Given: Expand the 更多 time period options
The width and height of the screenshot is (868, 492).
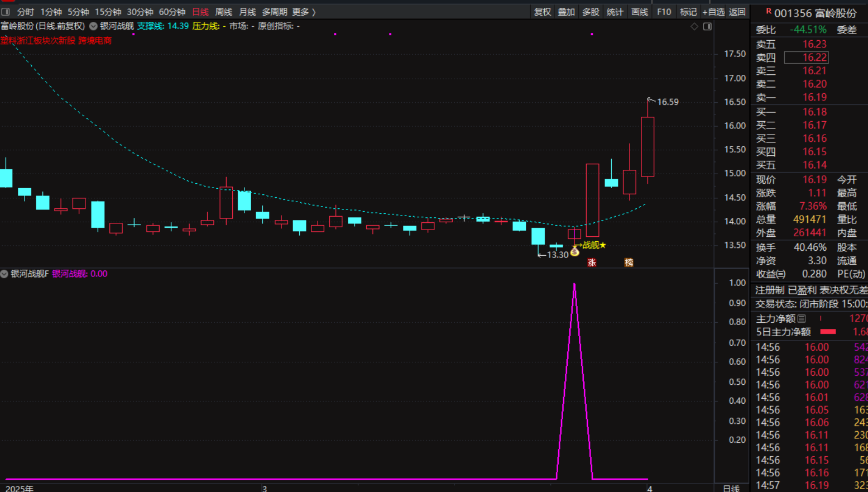Looking at the screenshot, I should tap(304, 12).
